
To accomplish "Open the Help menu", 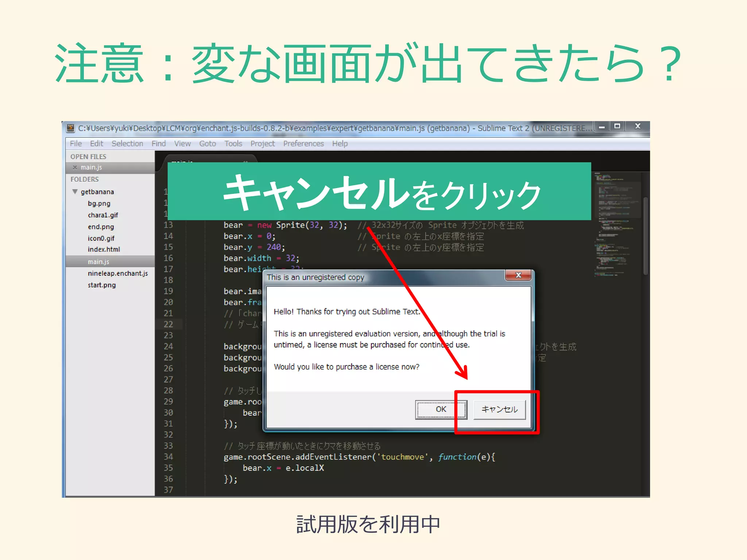I will tap(340, 144).
